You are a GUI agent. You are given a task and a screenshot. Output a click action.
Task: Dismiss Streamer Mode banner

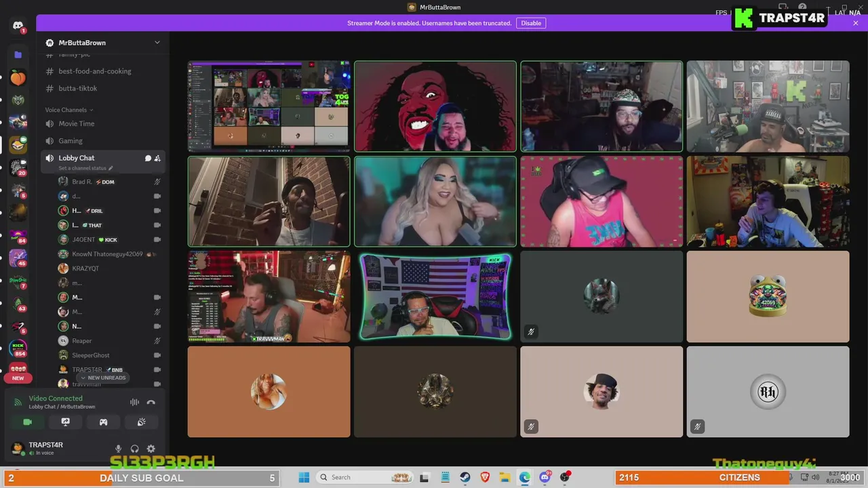point(856,23)
